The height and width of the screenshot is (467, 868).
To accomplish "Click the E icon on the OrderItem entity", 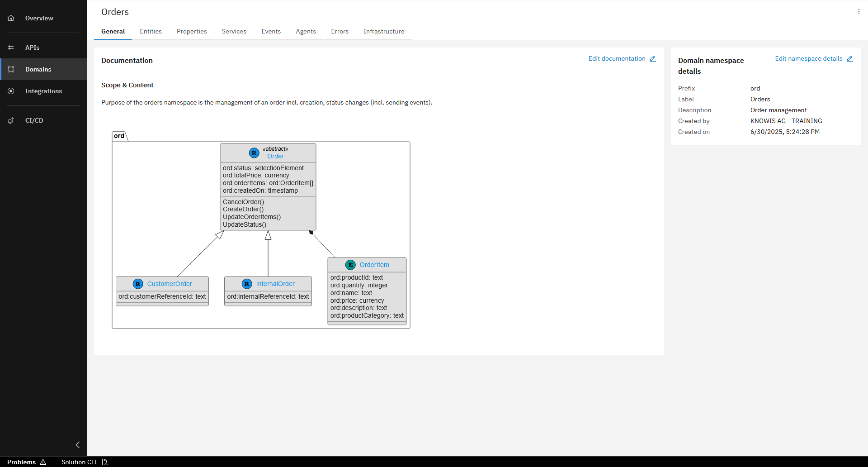I will coord(350,265).
